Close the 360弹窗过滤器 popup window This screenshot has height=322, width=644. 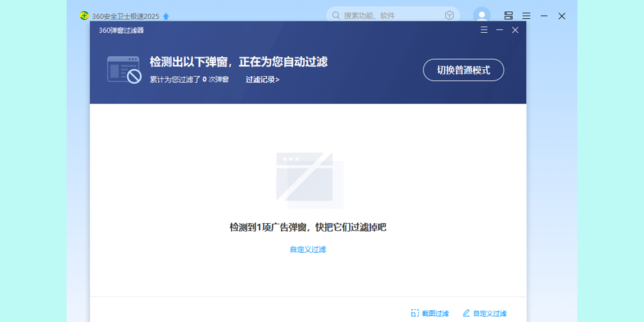pyautogui.click(x=515, y=30)
